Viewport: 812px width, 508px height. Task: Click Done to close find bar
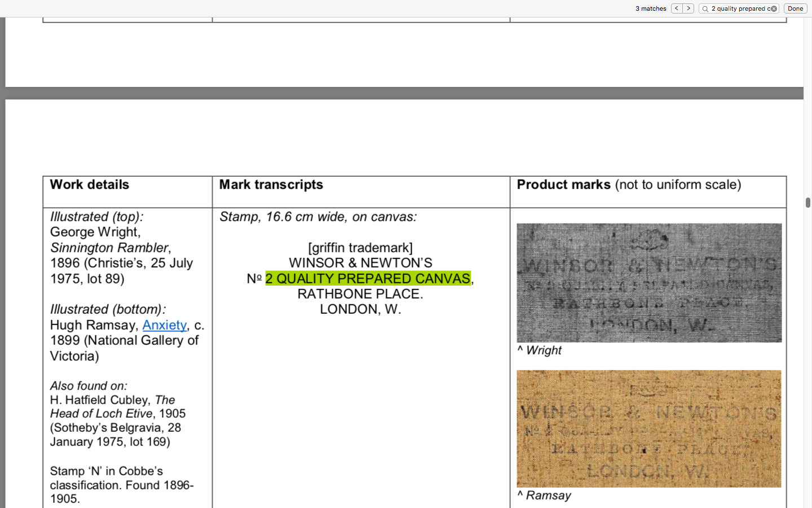[x=795, y=8]
